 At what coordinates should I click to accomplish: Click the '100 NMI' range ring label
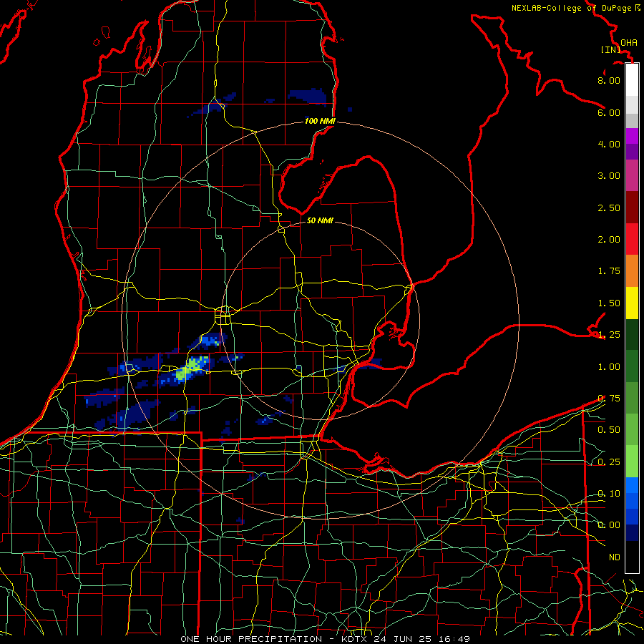[320, 121]
